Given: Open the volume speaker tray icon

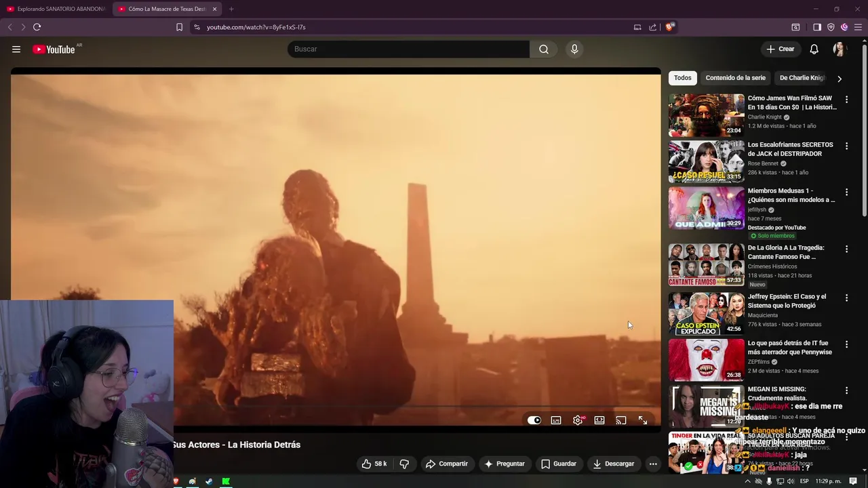Looking at the screenshot, I should pos(791,481).
